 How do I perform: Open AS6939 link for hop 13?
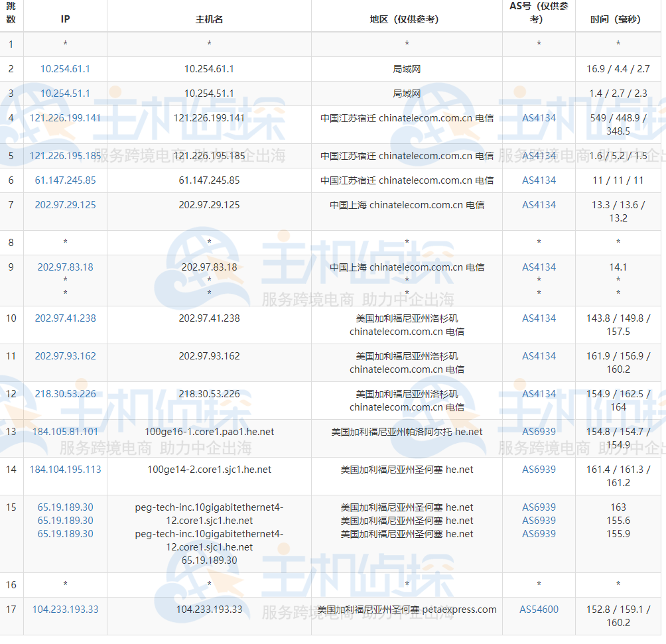[539, 431]
